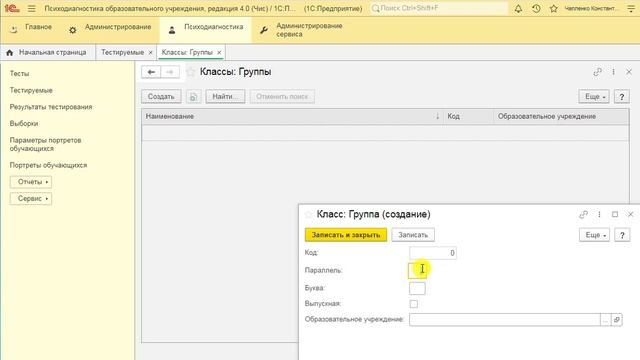
Task: Close the Тестируемые tab
Action: (x=150, y=53)
